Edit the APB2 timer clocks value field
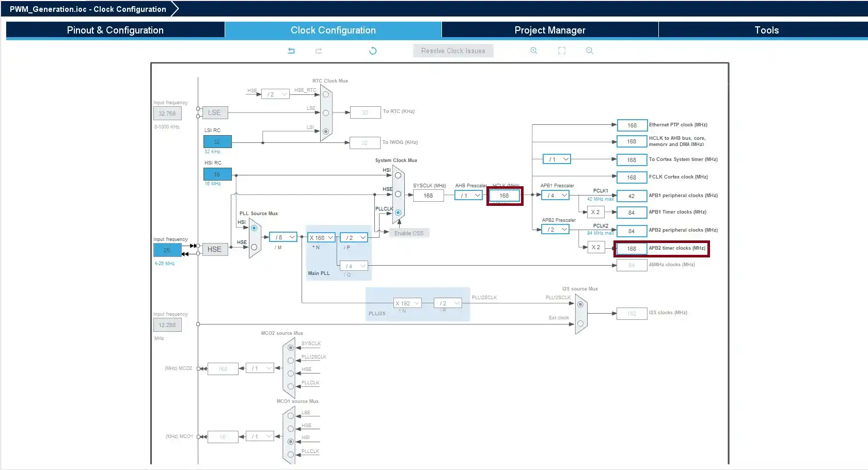Screen dimensions: 868x470 pos(632,249)
